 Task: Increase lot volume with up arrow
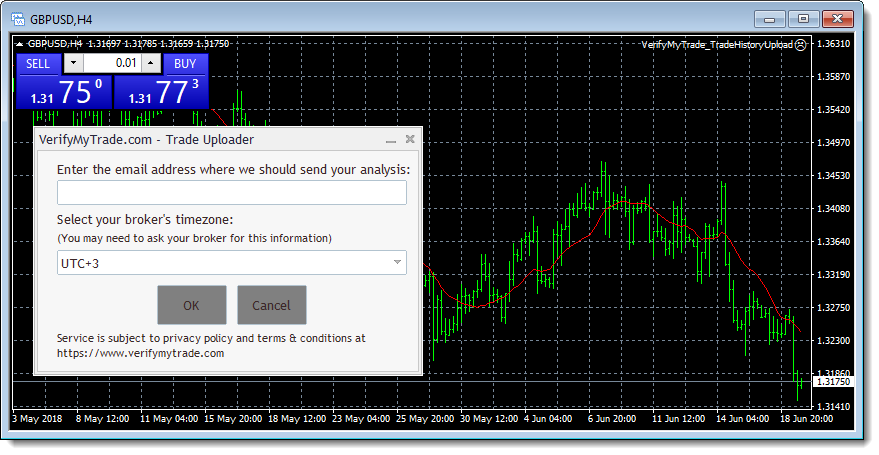[151, 63]
